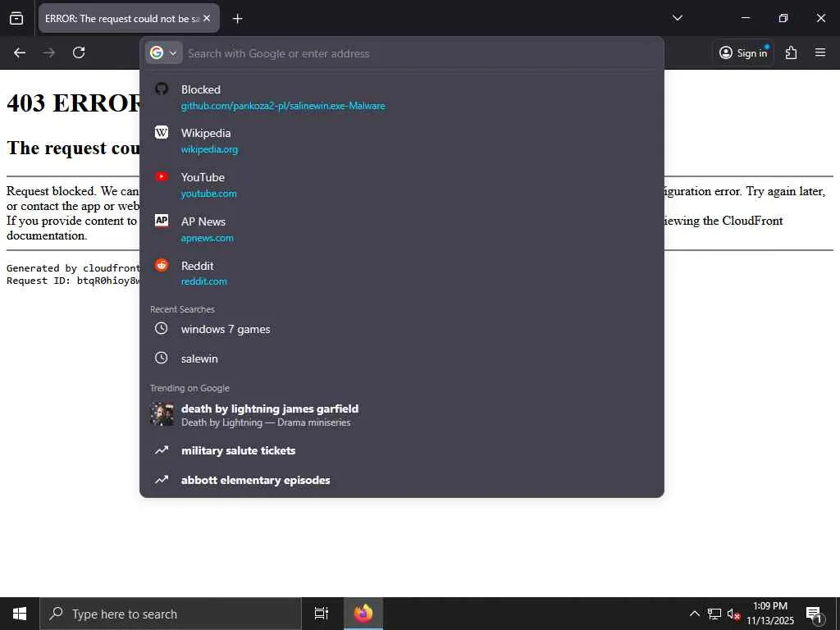Open the YouTube suggestion
This screenshot has height=630, width=840.
tap(402, 185)
